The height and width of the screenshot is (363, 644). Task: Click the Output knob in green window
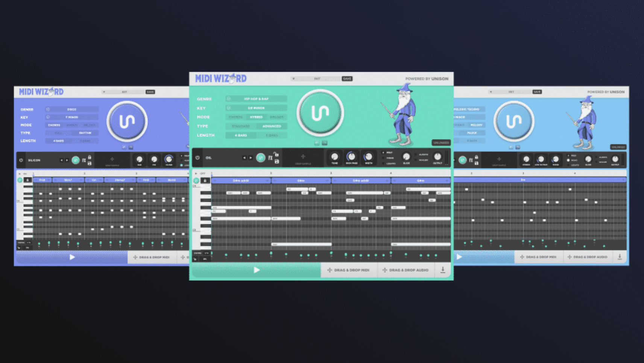click(x=437, y=156)
